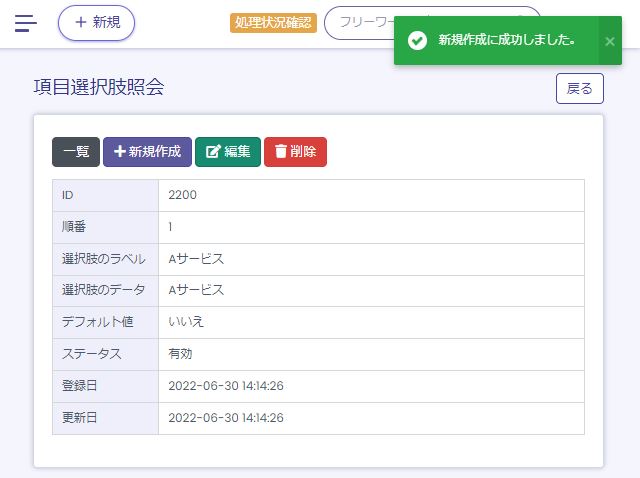Go back using the 戻る button
This screenshot has width=640, height=478.
(x=580, y=88)
